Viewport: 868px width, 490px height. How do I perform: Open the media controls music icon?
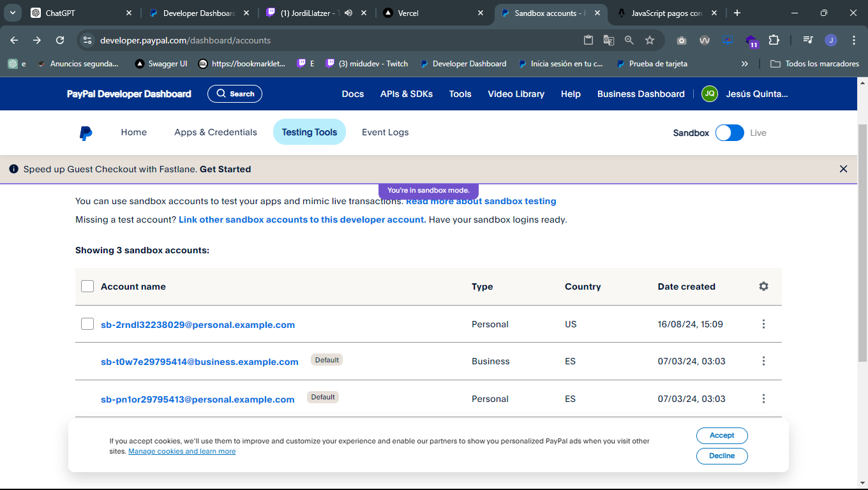(x=808, y=40)
